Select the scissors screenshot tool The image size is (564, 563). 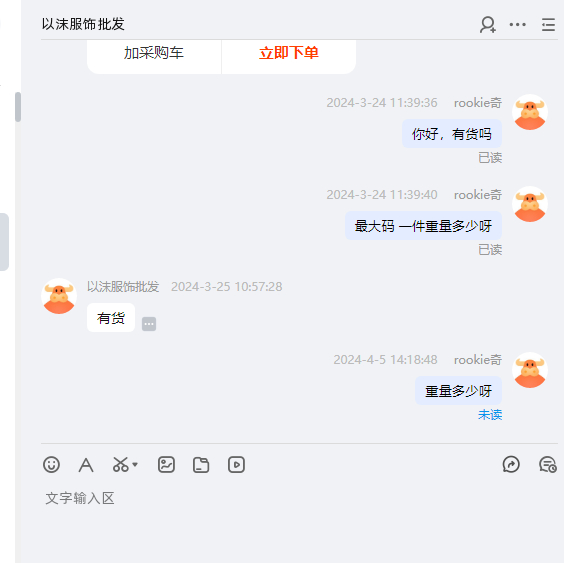click(120, 464)
